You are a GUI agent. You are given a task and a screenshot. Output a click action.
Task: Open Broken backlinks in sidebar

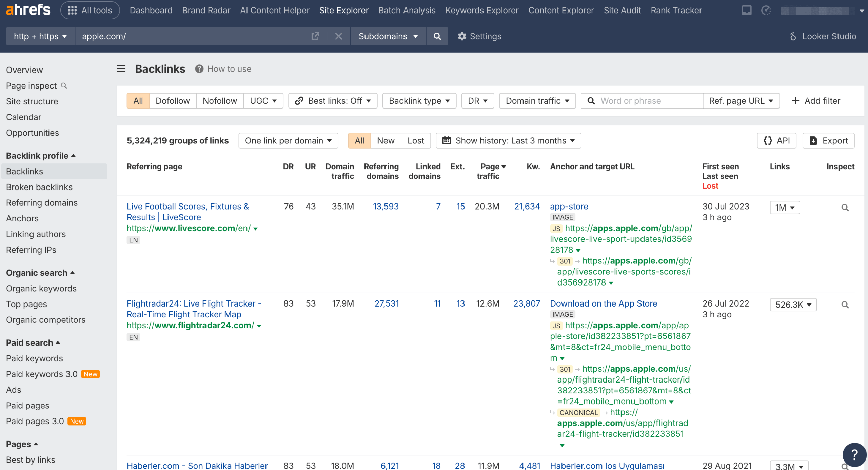[x=39, y=187]
